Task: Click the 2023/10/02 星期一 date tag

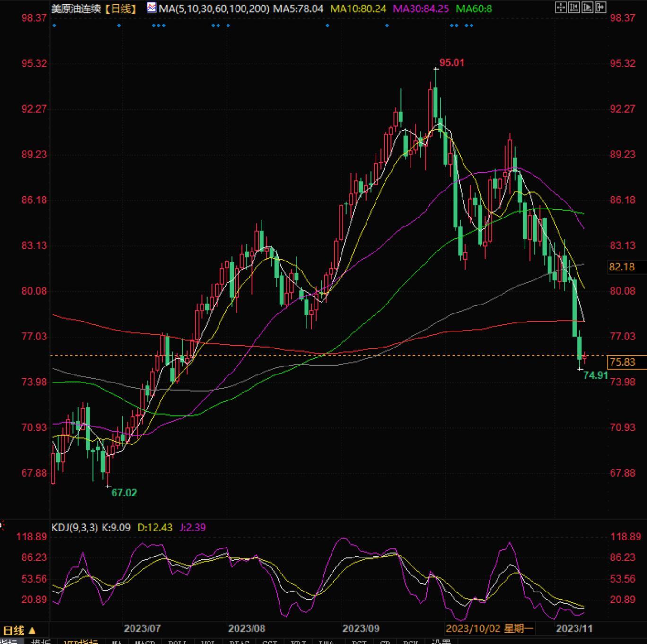Action: [490, 628]
